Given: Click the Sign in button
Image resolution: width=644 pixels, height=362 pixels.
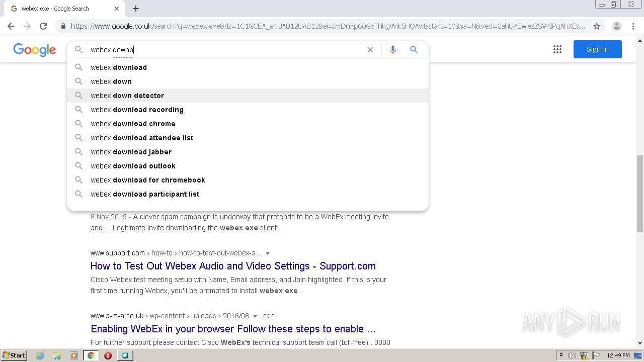Looking at the screenshot, I should [597, 49].
